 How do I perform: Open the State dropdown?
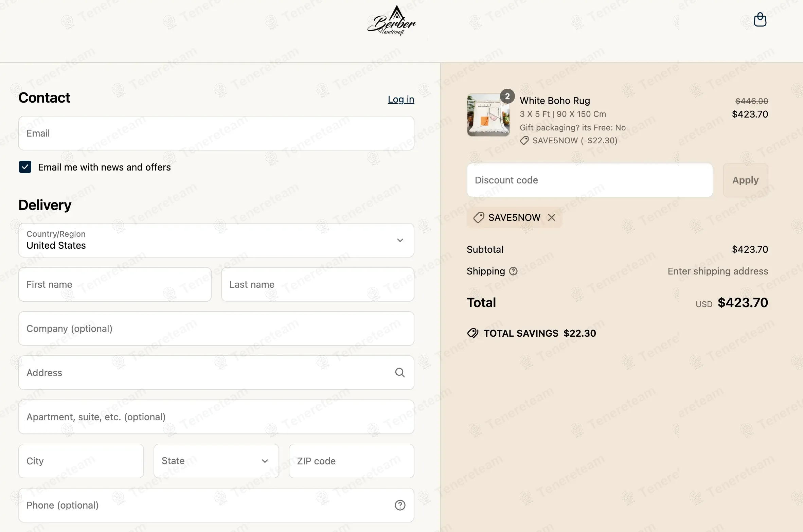(216, 461)
